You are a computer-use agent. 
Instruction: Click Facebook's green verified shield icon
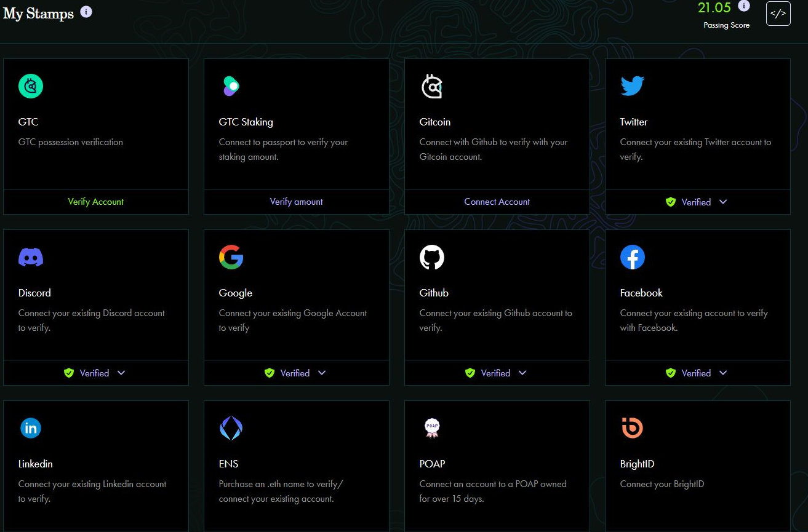coord(671,373)
